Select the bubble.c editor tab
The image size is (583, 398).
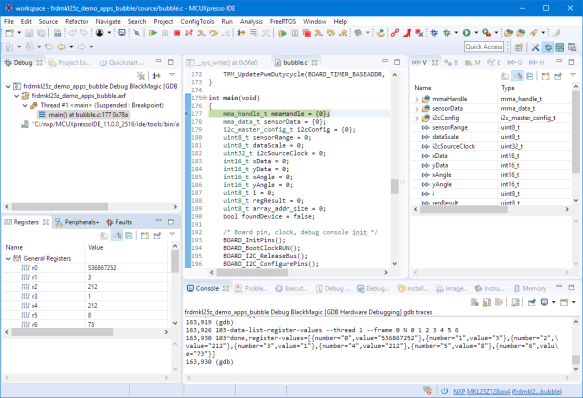(x=295, y=62)
